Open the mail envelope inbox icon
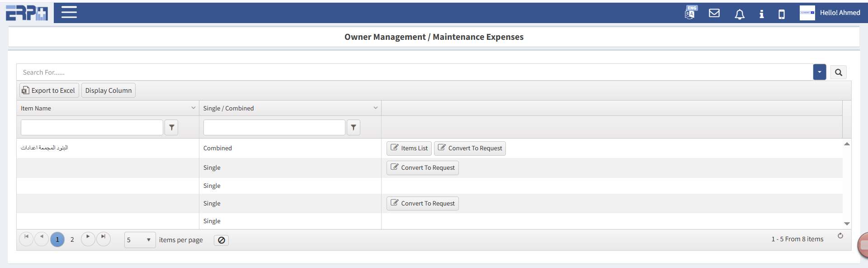The image size is (868, 268). coord(714,13)
